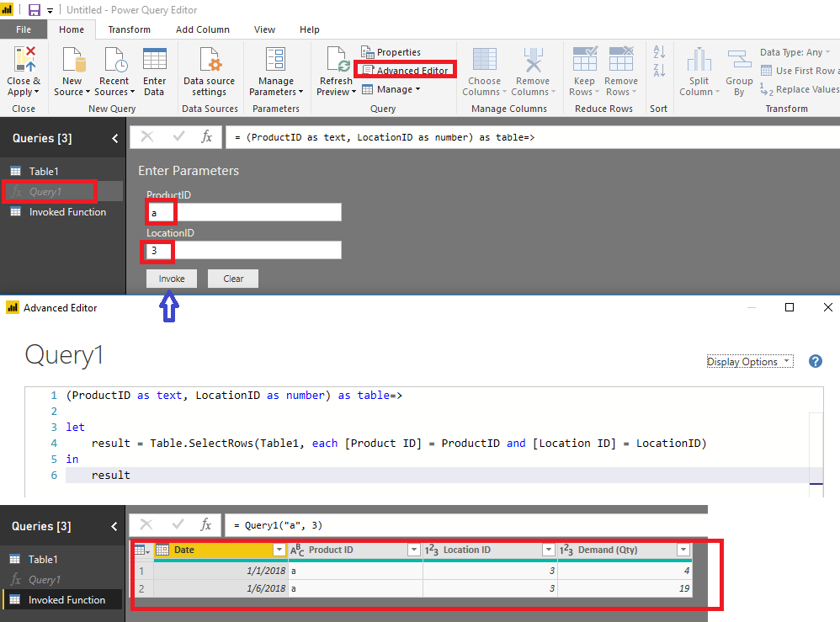Confirm formula in upper formula bar
The image size is (840, 622).
point(179,137)
